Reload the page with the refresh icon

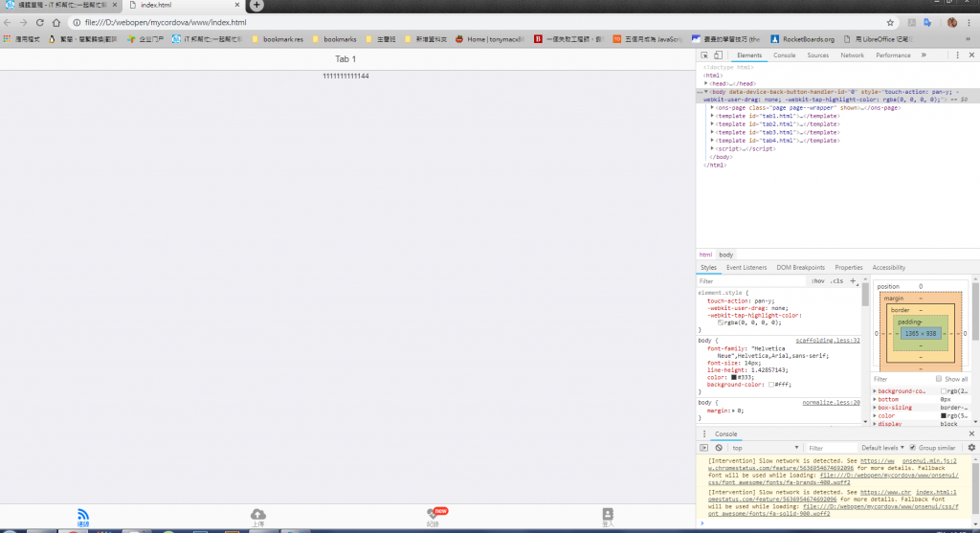(x=39, y=23)
